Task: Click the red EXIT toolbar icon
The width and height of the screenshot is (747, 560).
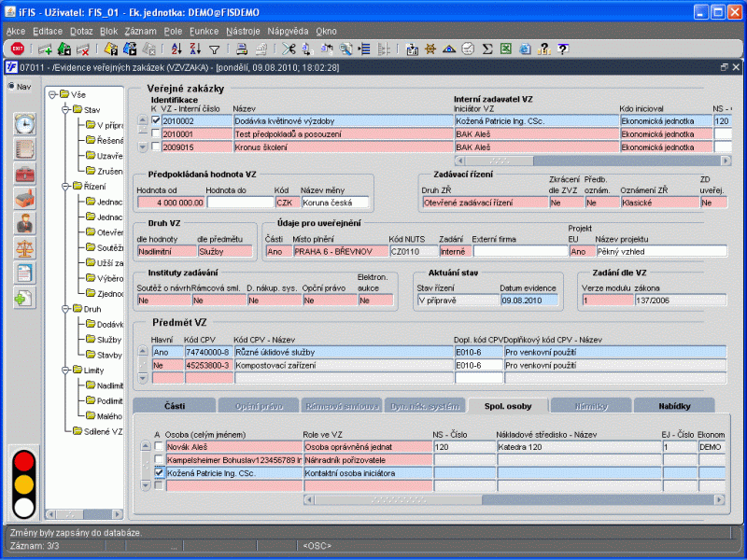Action: [18, 49]
